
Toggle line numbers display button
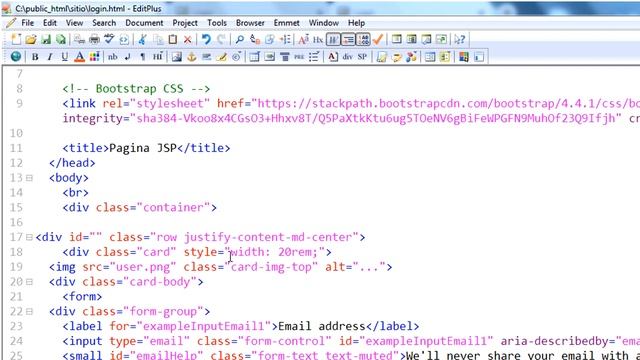click(x=363, y=40)
